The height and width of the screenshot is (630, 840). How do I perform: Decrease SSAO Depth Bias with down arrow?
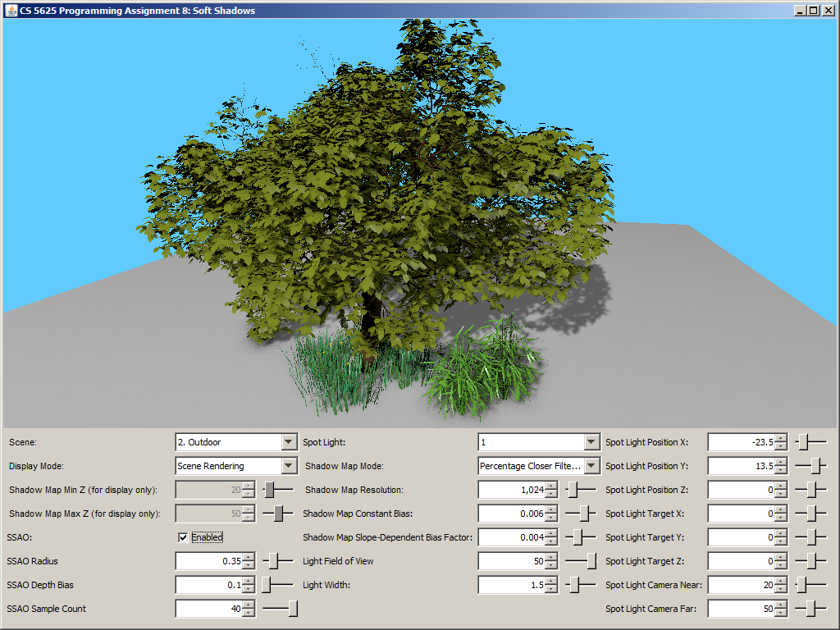coord(249,589)
